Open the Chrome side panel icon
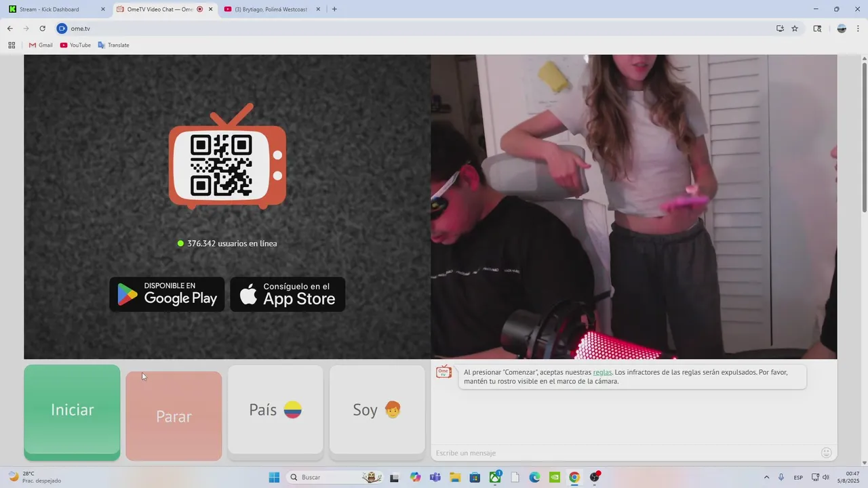868x488 pixels. coord(817,28)
